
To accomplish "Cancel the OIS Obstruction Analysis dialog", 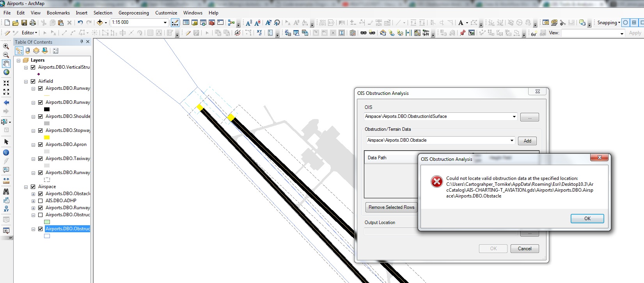I will 525,249.
